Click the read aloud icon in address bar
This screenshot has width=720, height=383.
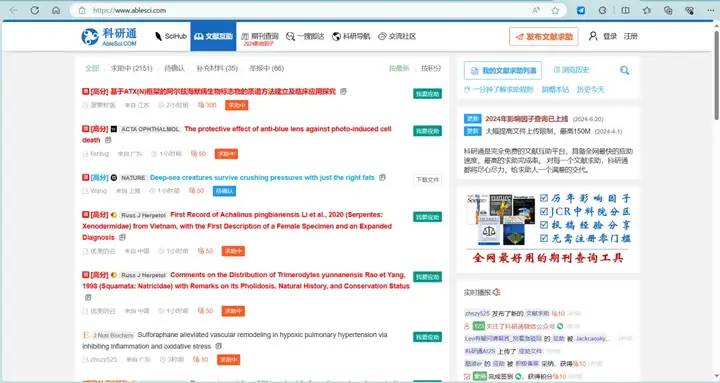coord(536,10)
